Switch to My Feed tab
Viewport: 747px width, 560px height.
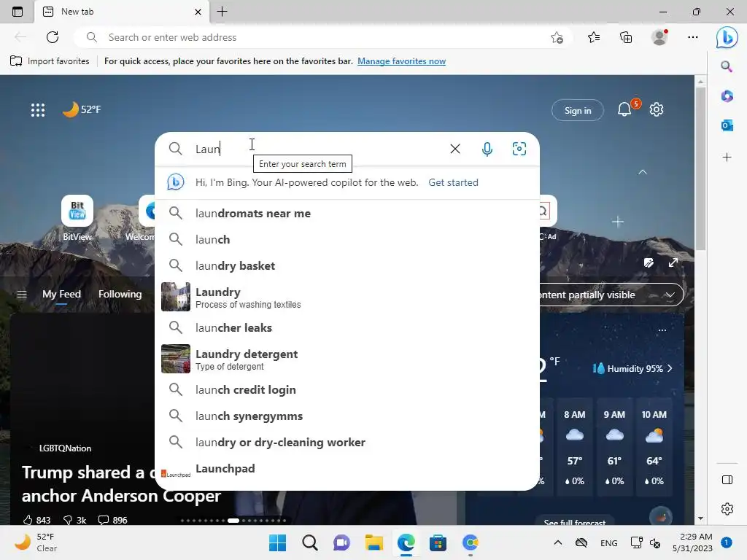pyautogui.click(x=61, y=295)
